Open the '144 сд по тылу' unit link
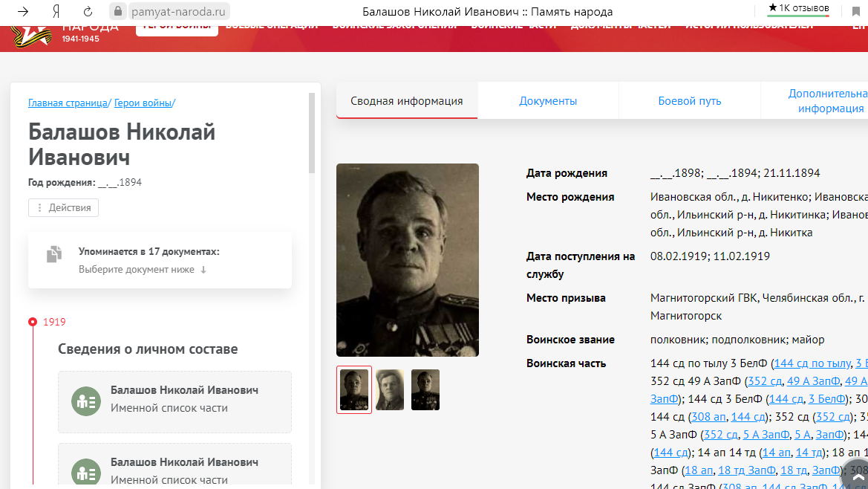 click(x=812, y=363)
